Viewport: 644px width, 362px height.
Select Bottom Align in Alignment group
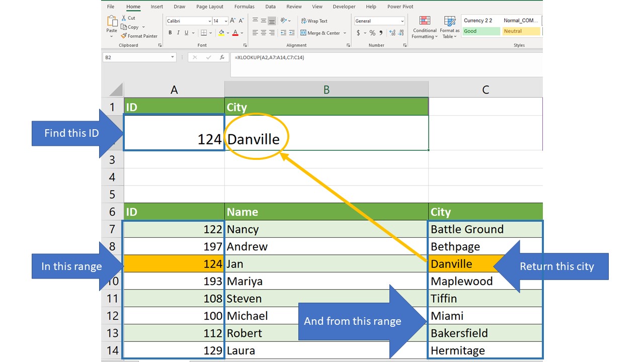pyautogui.click(x=272, y=21)
